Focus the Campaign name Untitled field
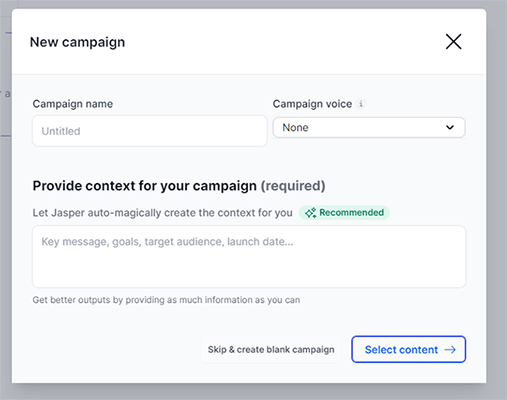Screen dimensions: 507x400 tap(150, 131)
